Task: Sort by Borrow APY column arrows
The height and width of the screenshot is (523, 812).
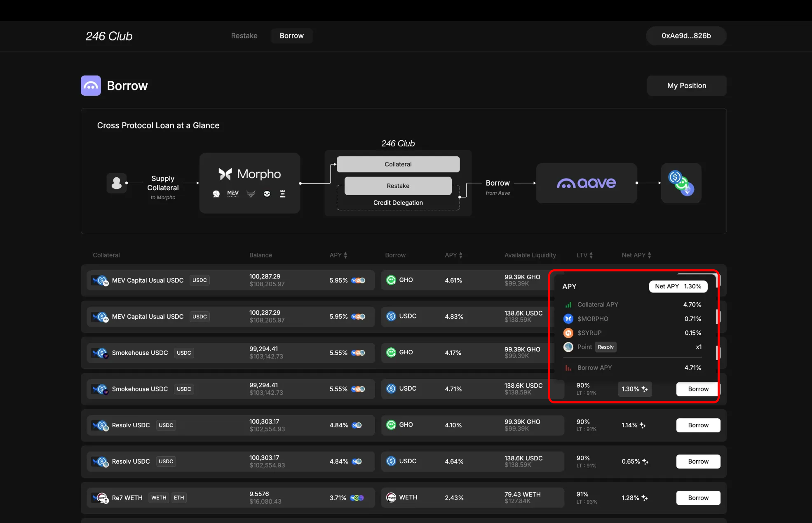Action: click(460, 255)
